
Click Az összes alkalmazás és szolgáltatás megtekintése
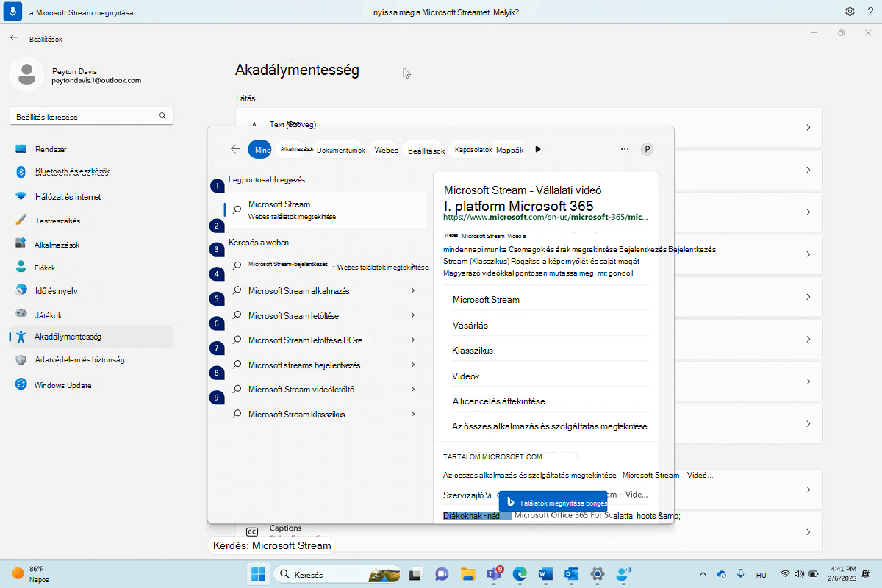click(x=550, y=426)
